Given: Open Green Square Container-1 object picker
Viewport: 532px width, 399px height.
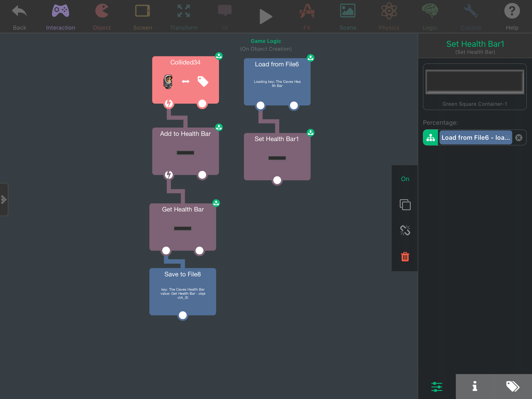Looking at the screenshot, I should click(475, 87).
